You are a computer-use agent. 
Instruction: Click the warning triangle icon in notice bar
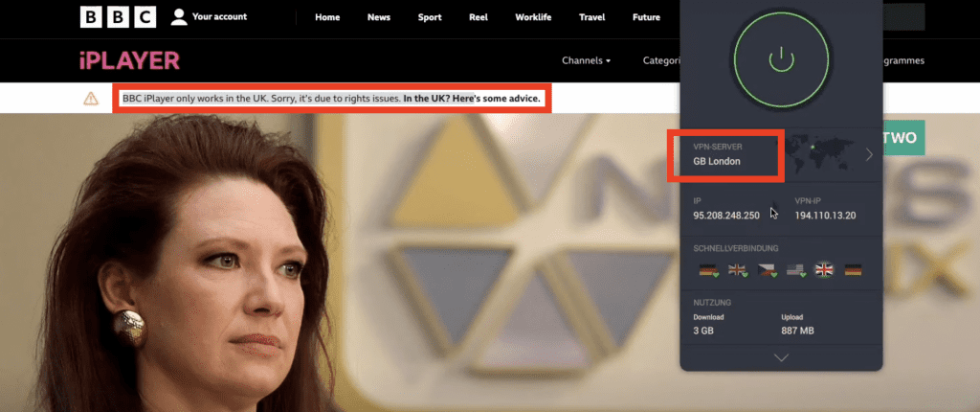click(x=91, y=99)
